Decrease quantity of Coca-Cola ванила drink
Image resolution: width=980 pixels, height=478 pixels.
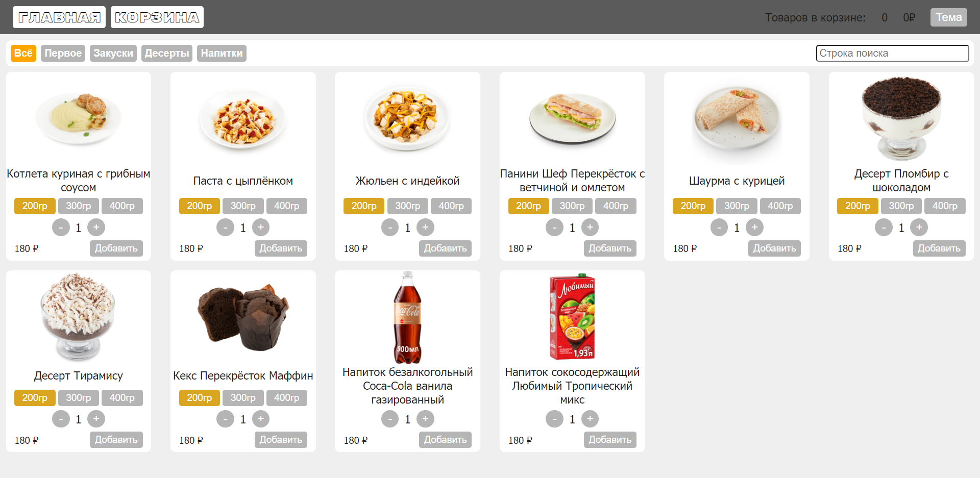click(389, 418)
